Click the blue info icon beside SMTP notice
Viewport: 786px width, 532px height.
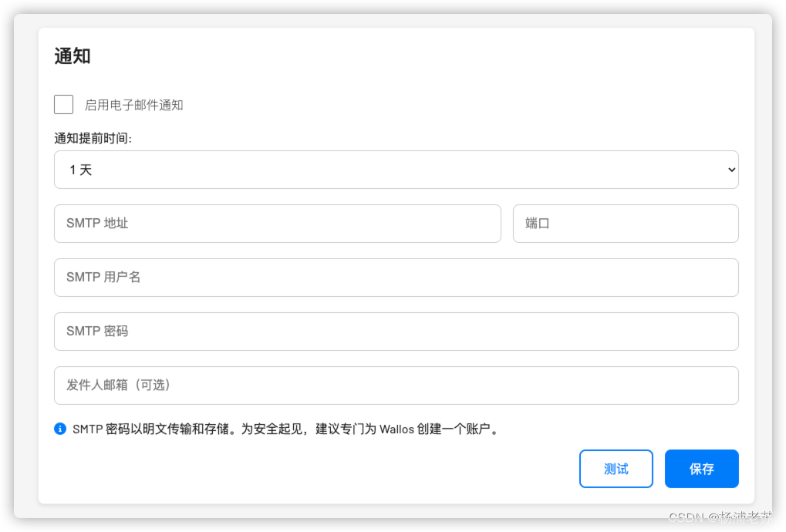coord(60,429)
